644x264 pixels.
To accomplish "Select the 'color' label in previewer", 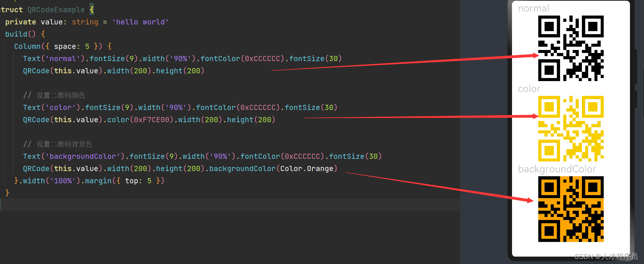I will pyautogui.click(x=529, y=89).
